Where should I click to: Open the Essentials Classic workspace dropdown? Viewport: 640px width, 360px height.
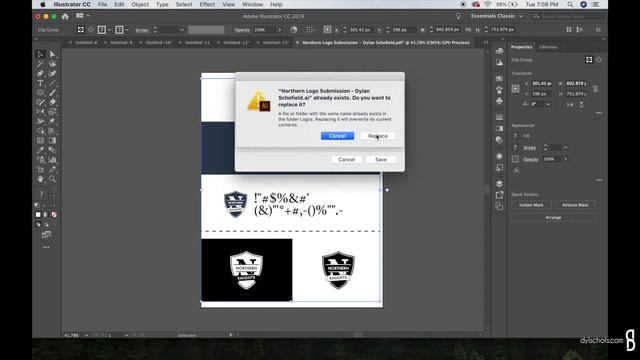(496, 16)
